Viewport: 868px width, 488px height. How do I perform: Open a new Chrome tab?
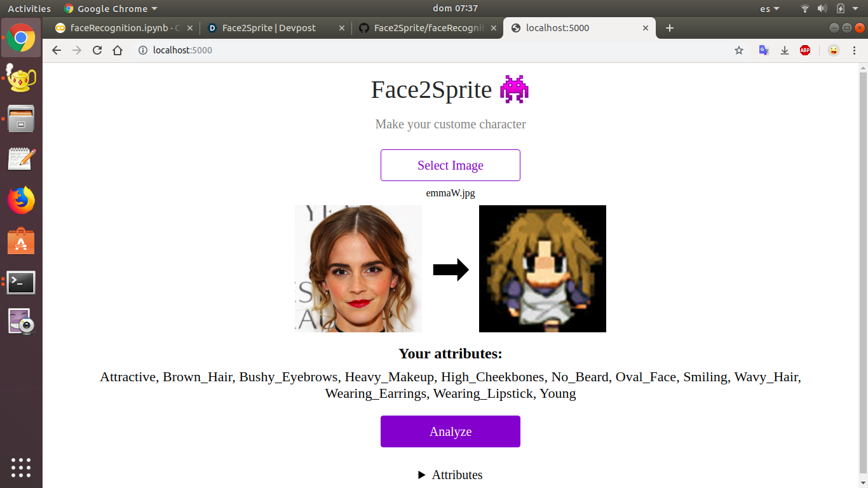click(x=669, y=28)
